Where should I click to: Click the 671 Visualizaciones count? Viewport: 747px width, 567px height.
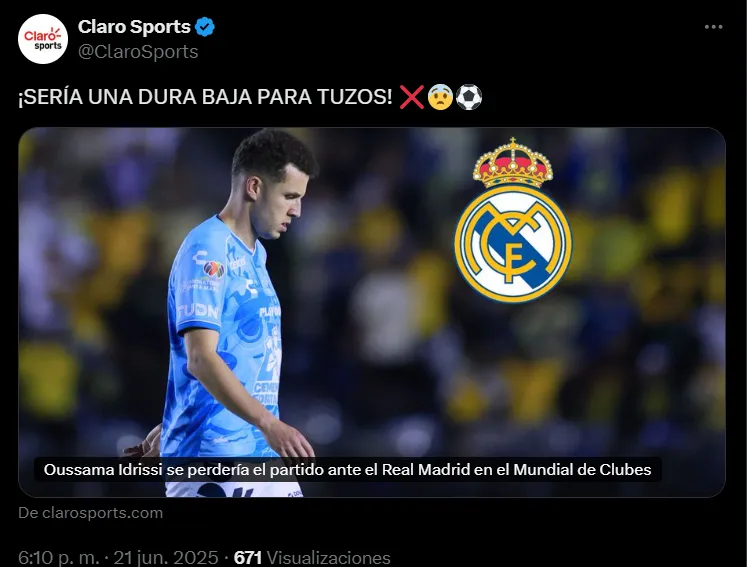[x=312, y=557]
